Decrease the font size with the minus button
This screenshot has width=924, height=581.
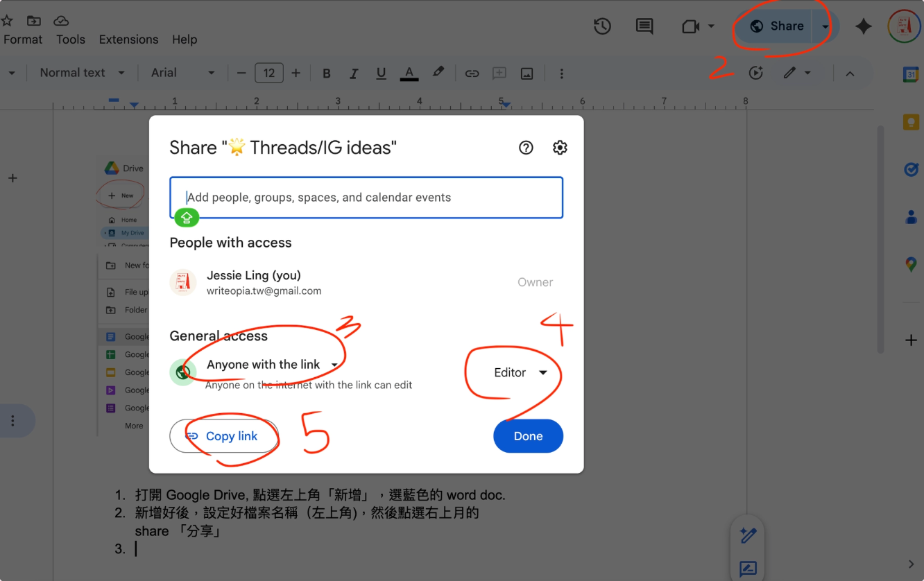(242, 73)
